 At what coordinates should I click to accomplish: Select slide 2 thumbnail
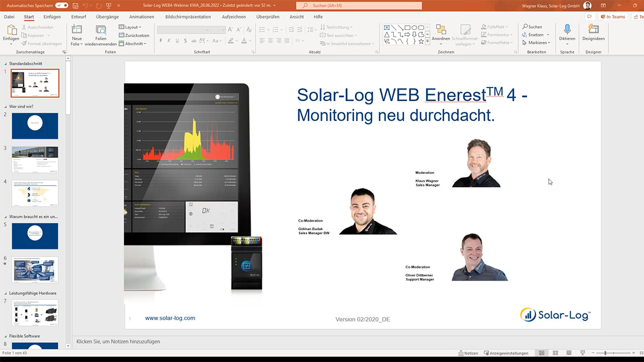35,126
